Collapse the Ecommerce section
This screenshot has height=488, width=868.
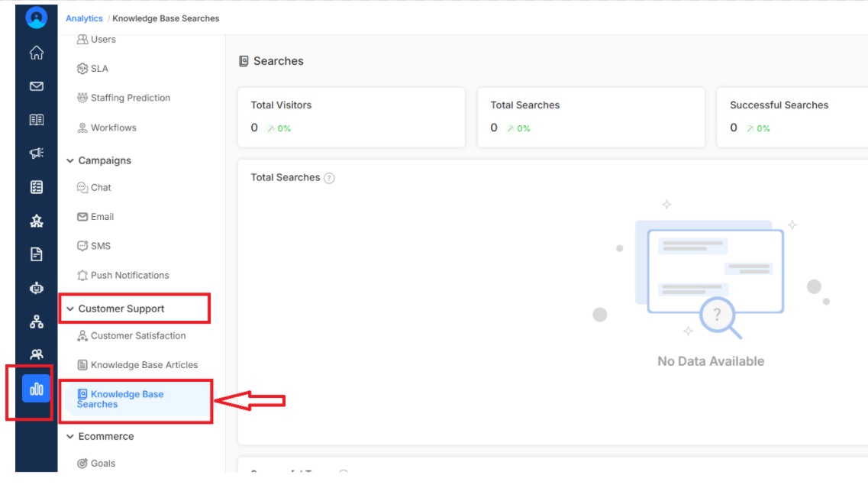point(70,437)
